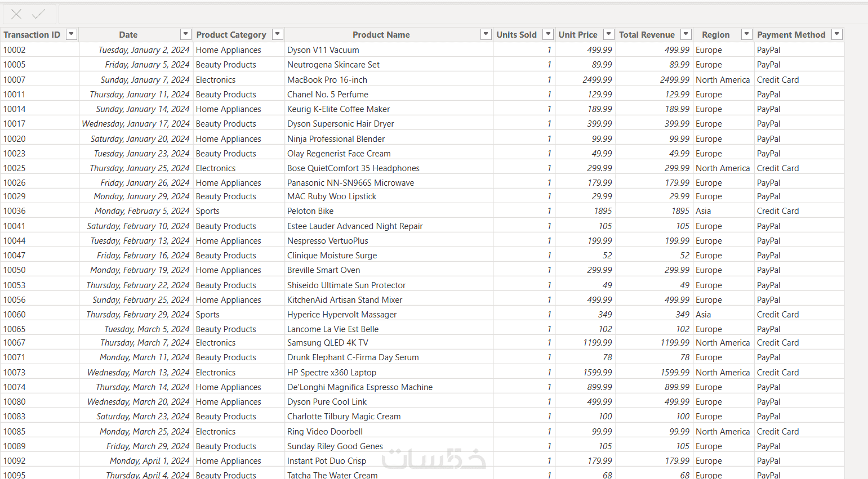Click the Tuesday, January 2, 2024 date
Viewport: 868px width, 479px height.
(136, 50)
